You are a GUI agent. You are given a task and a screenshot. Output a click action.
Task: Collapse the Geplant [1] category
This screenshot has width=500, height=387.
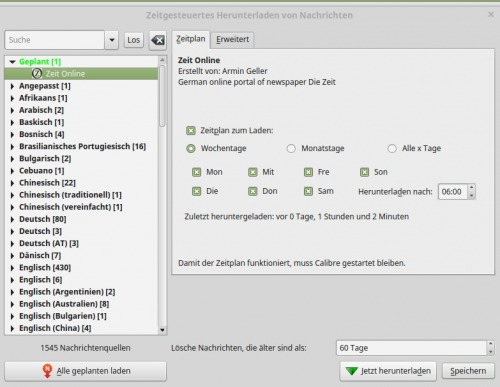(13, 62)
